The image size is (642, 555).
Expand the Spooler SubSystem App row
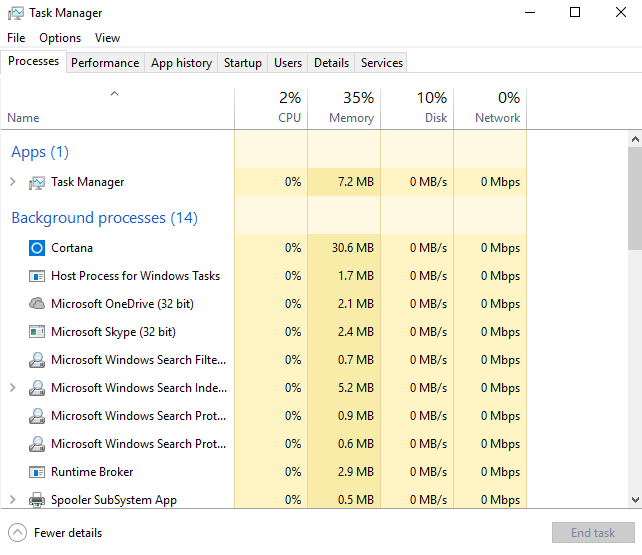click(x=13, y=500)
